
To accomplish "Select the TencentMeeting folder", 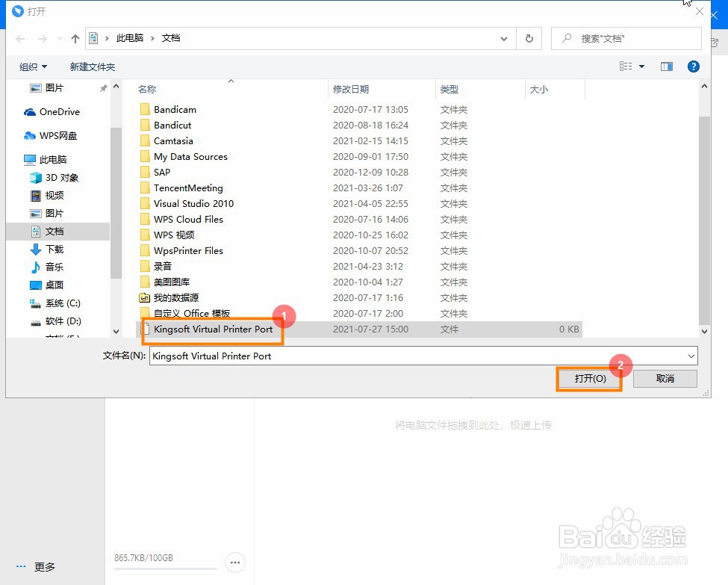I will pyautogui.click(x=188, y=188).
